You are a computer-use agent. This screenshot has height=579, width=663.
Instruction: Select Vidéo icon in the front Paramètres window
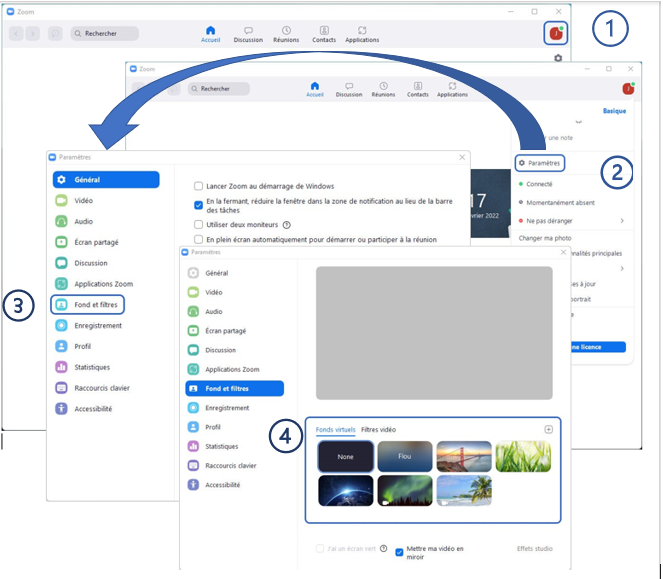click(x=193, y=292)
